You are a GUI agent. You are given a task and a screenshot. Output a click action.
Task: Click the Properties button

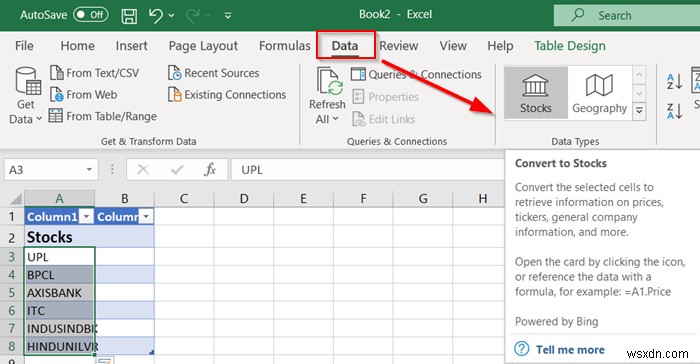tap(385, 96)
